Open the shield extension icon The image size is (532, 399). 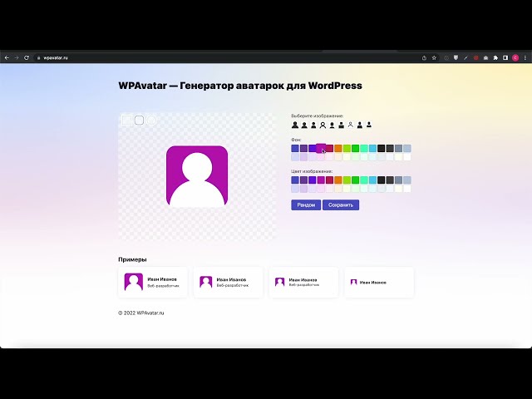(x=456, y=58)
